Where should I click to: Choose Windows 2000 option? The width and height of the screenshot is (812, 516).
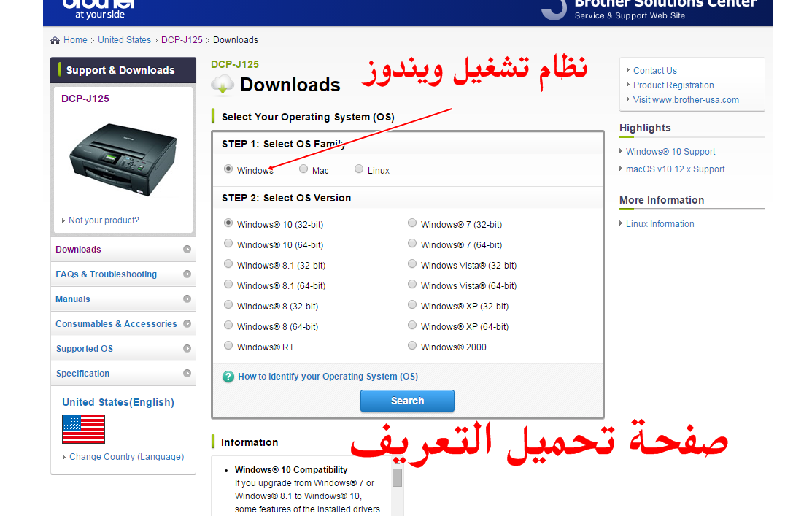tap(412, 345)
